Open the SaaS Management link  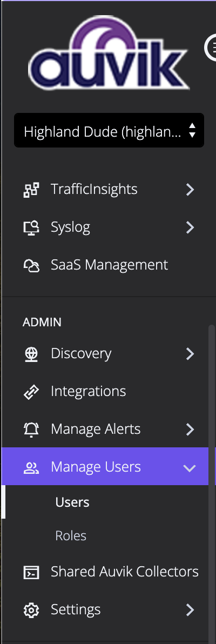point(109,265)
